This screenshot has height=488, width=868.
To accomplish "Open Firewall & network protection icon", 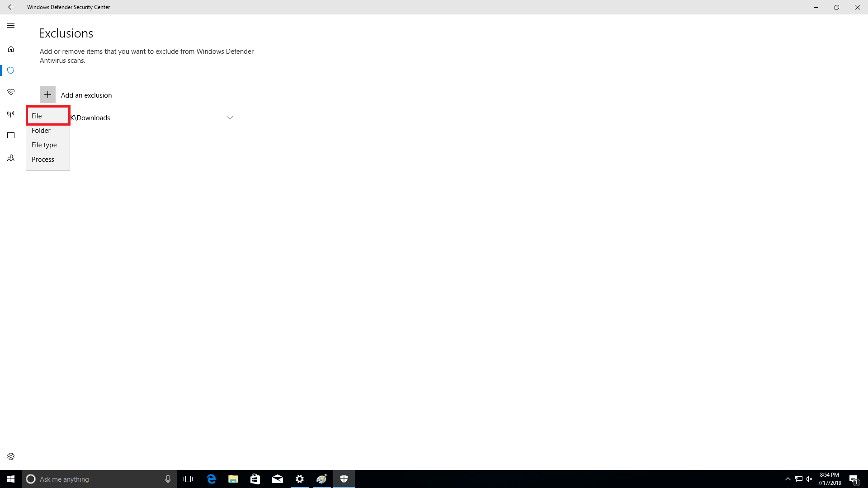I will [11, 114].
